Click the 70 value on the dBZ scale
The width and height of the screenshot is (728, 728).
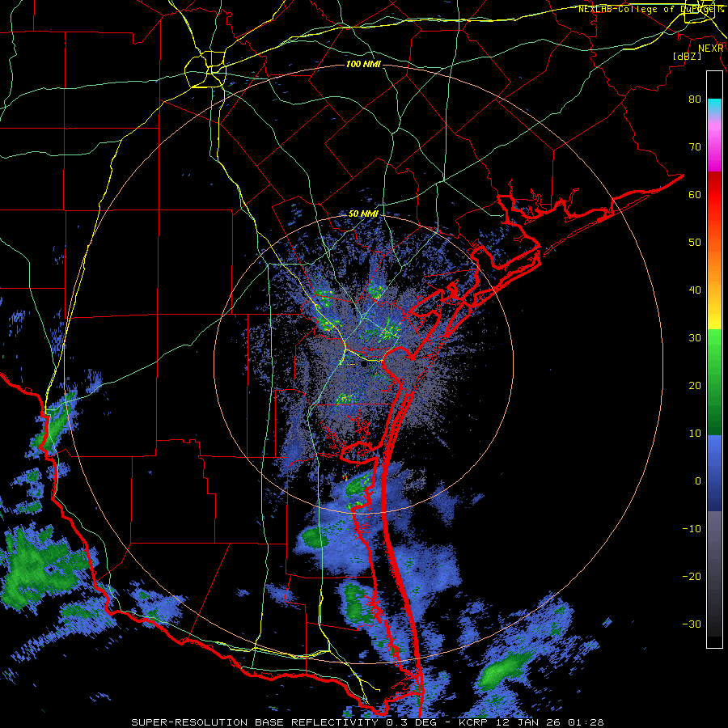[x=695, y=146]
